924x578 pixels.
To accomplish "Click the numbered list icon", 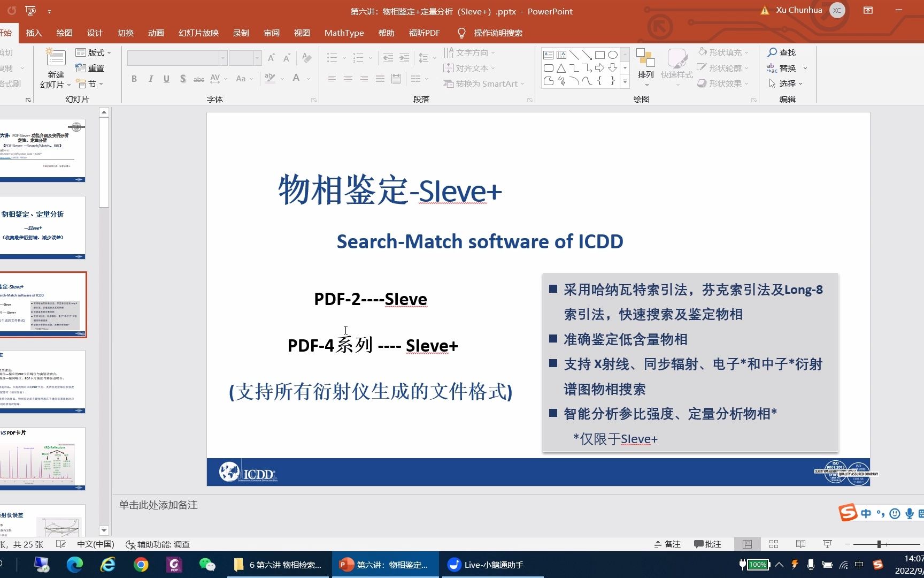I will [358, 57].
